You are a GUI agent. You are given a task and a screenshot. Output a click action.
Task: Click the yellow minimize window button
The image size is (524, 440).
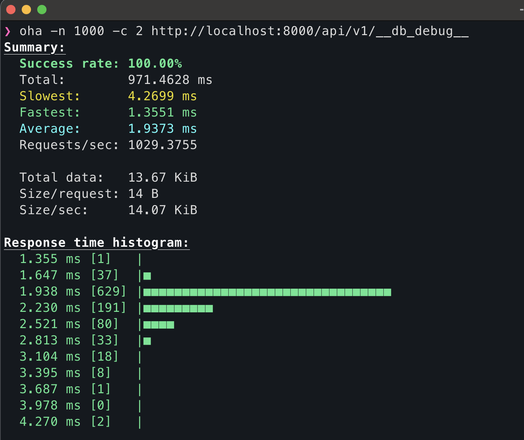(x=26, y=9)
